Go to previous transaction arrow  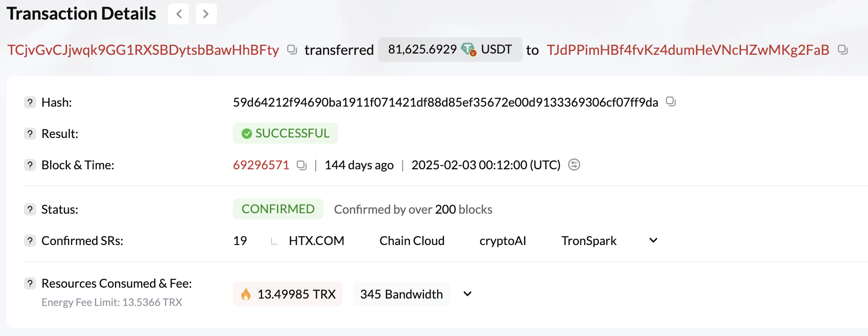tap(178, 14)
